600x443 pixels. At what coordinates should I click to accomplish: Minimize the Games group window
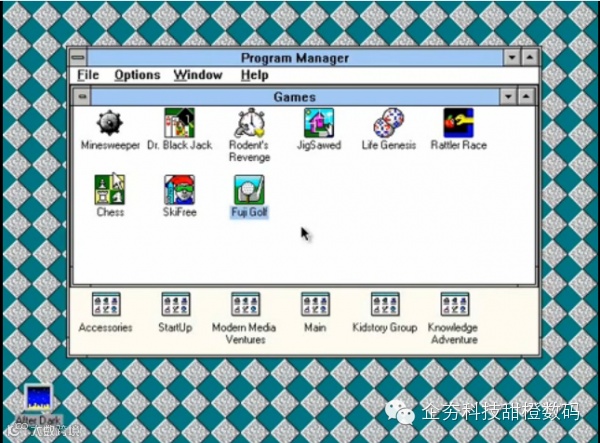[x=509, y=97]
